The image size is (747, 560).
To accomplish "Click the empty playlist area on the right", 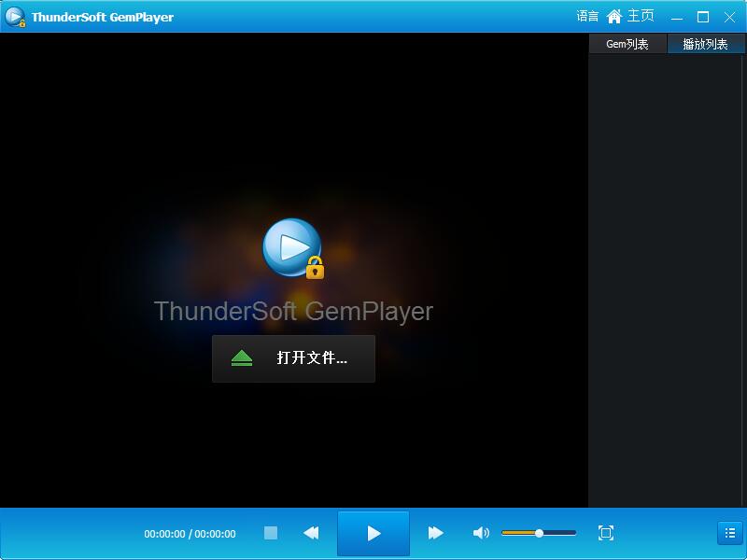I will pyautogui.click(x=667, y=280).
